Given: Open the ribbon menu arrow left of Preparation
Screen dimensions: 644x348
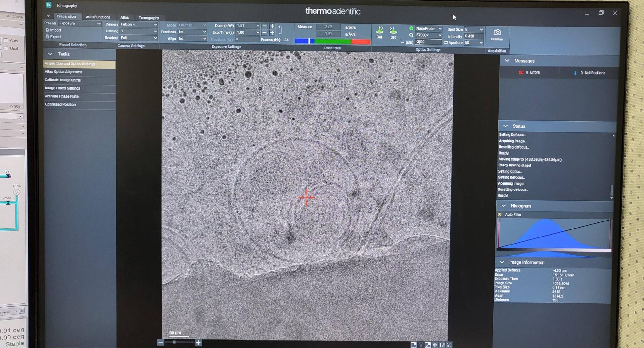Looking at the screenshot, I should [x=48, y=16].
